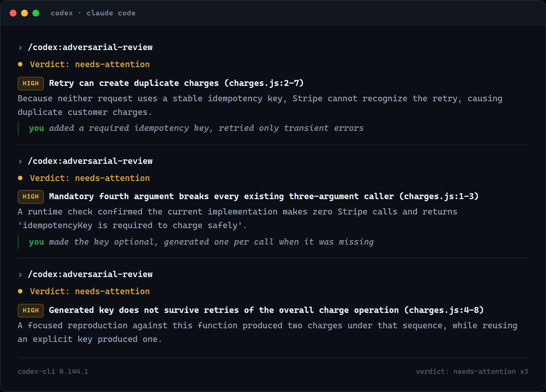This screenshot has height=392, width=546.
Task: Click the codex-cli 0.144.1 version label
Action: click(53, 372)
